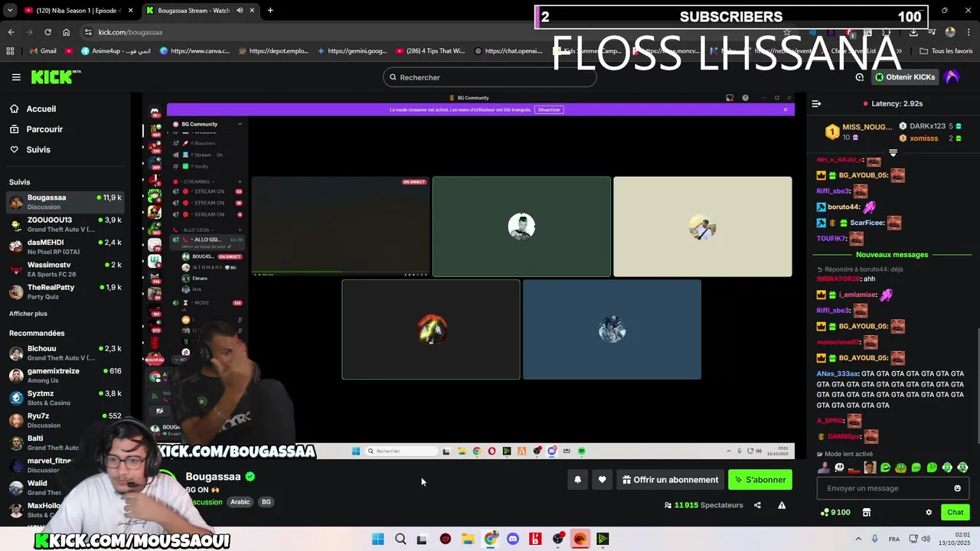Insert the laughing green Kick emote

point(886,468)
